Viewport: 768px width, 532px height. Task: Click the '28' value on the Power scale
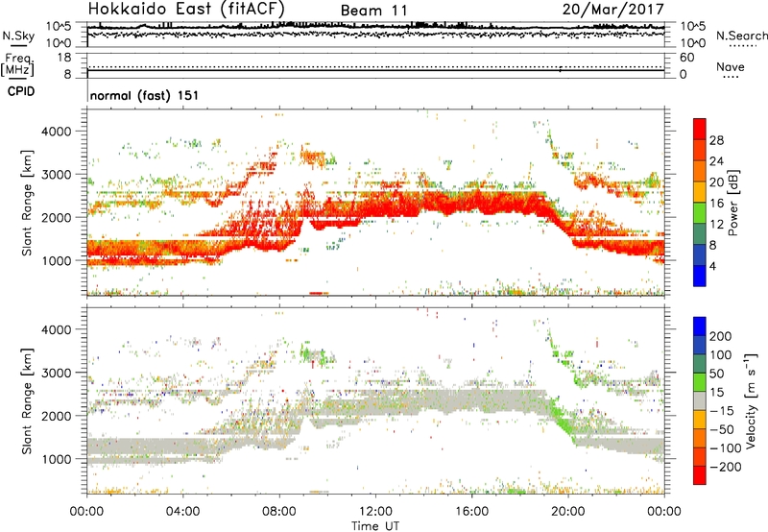[716, 140]
